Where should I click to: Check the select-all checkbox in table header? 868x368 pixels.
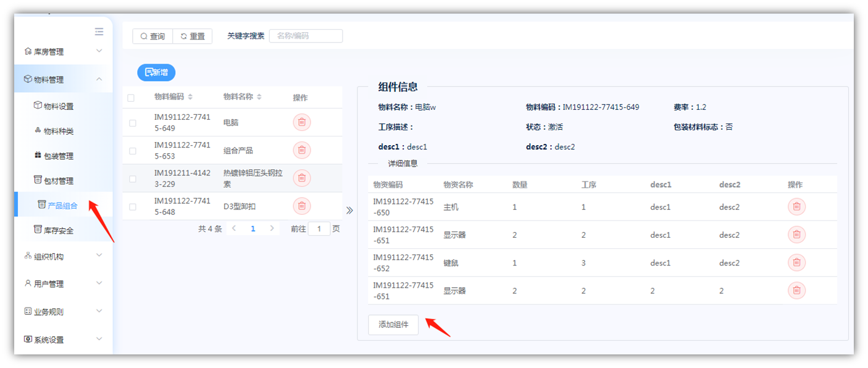coord(131,98)
